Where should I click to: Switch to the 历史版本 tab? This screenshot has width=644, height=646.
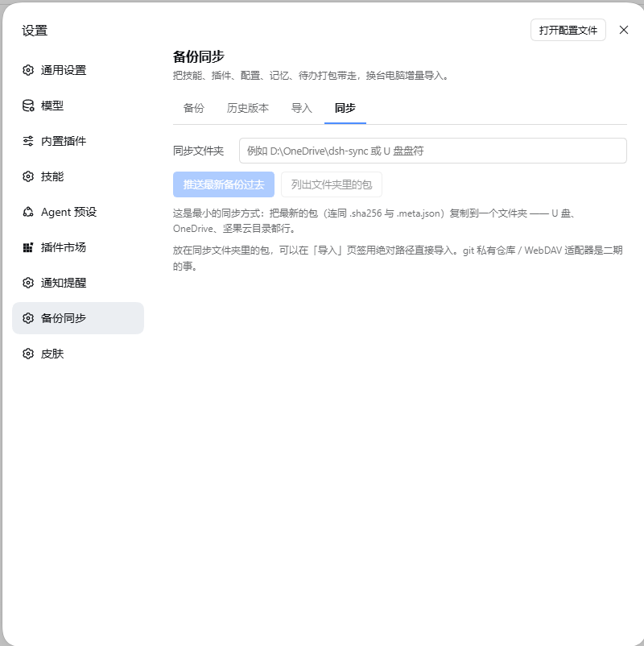click(247, 108)
